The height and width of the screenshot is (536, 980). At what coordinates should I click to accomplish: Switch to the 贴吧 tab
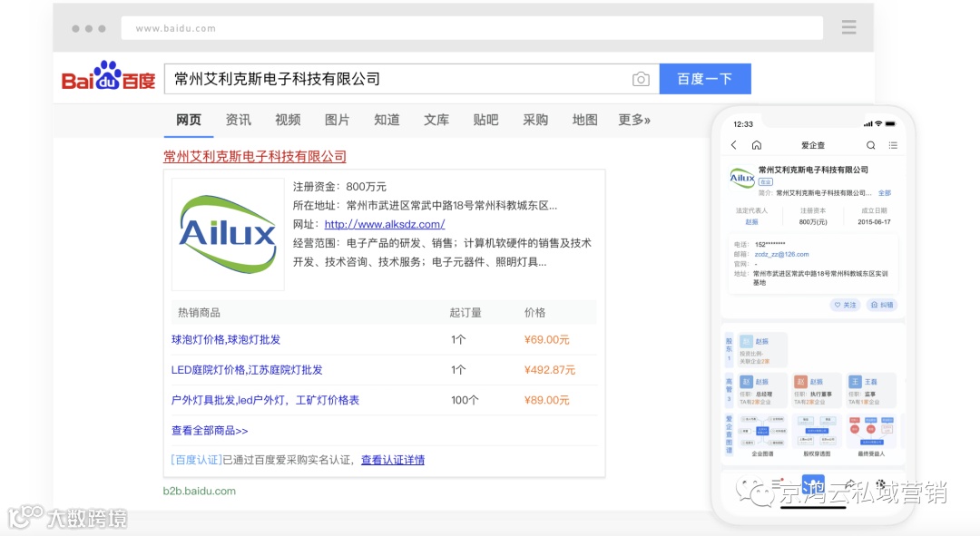(485, 120)
